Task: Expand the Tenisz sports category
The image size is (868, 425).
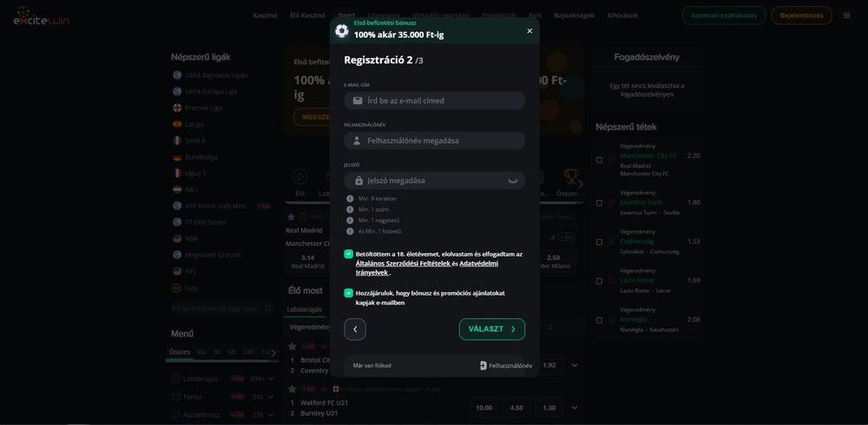Action: 271,397
